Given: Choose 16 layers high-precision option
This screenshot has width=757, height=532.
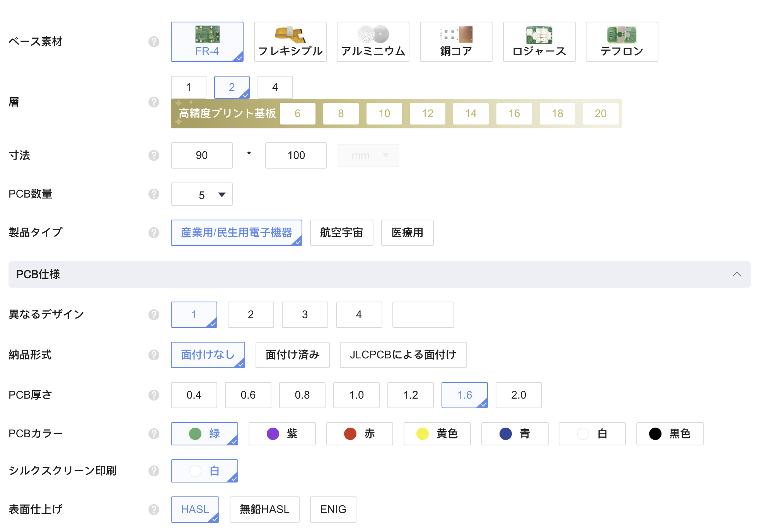Looking at the screenshot, I should point(514,114).
